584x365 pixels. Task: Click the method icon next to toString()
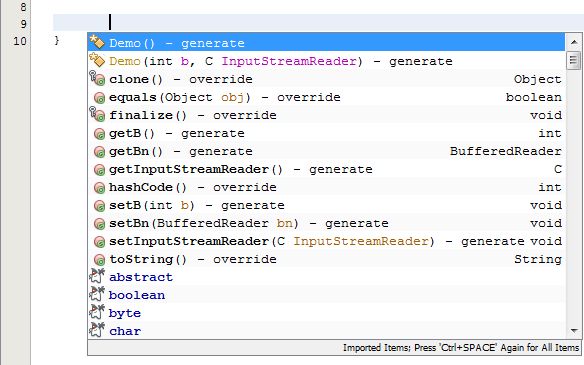pyautogui.click(x=99, y=260)
